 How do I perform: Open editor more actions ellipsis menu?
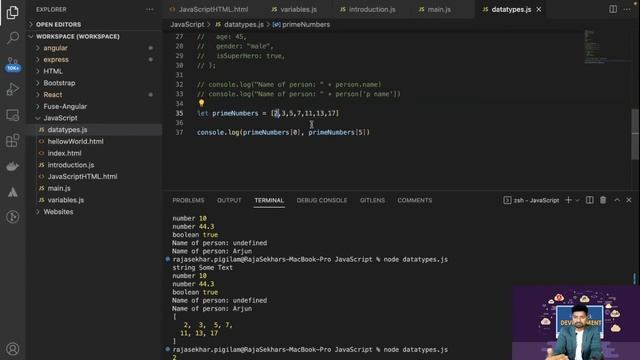627,9
